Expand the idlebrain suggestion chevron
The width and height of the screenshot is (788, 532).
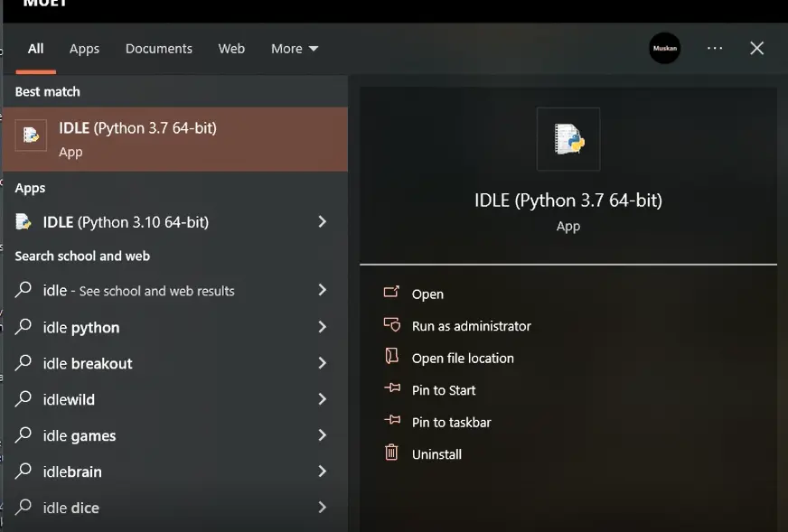coord(322,471)
